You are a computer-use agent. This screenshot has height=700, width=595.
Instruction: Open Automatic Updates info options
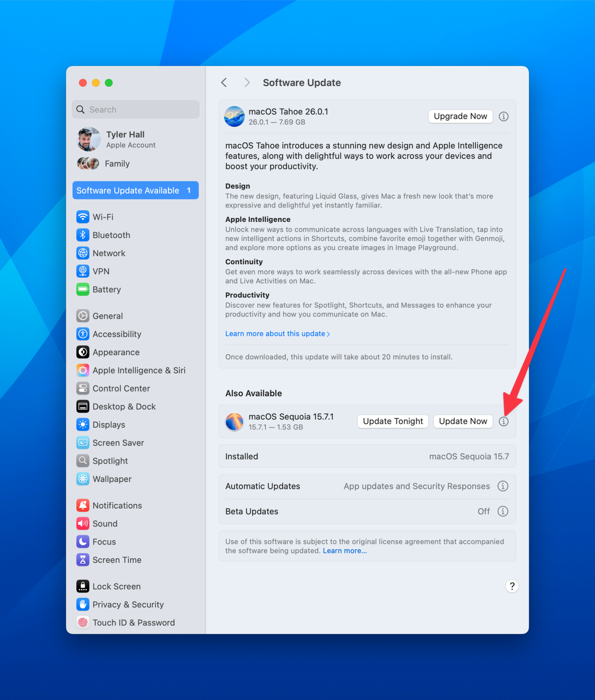[x=503, y=486]
